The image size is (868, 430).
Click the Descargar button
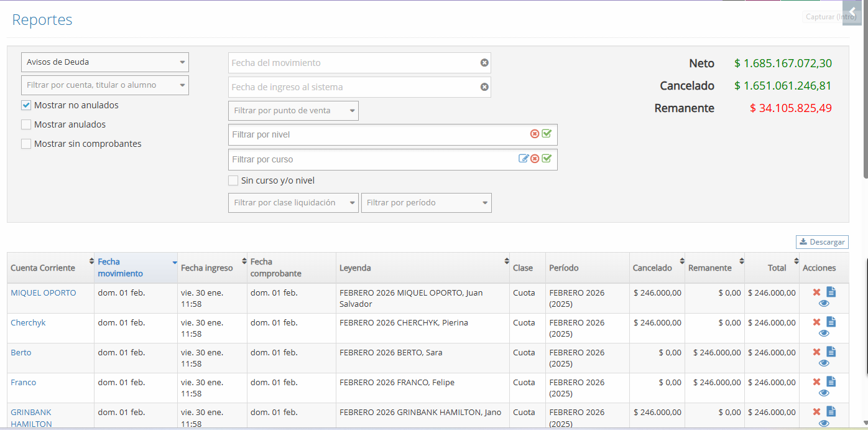coord(822,242)
